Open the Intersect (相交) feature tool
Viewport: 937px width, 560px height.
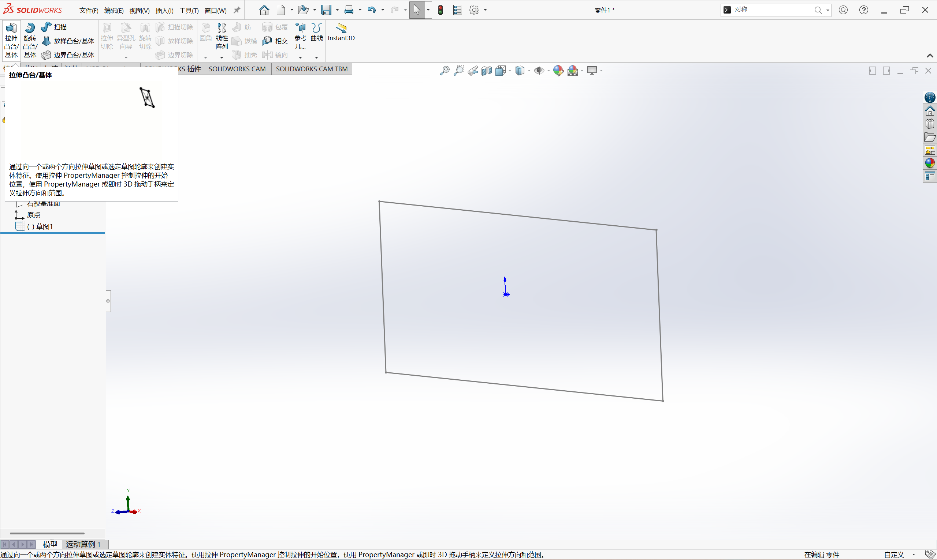275,41
